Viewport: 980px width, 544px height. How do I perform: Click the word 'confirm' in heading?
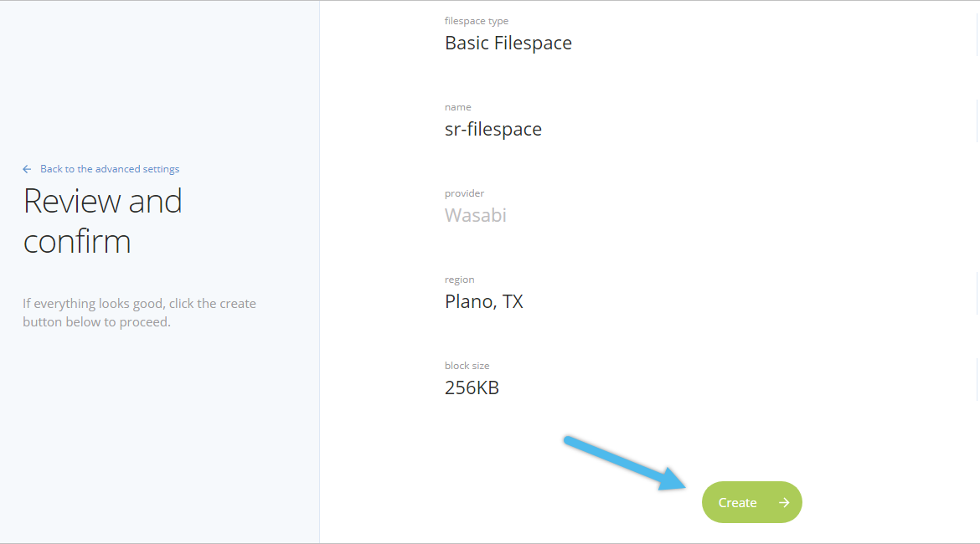coord(77,242)
